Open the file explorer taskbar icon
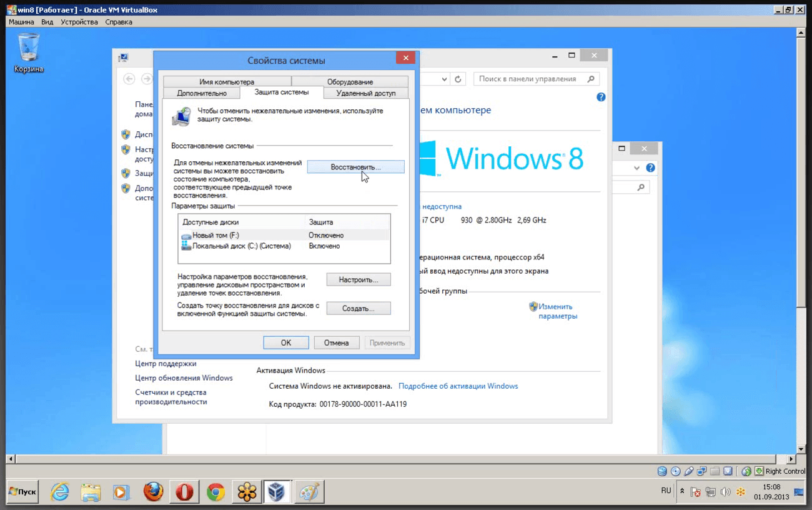812x510 pixels. pos(91,492)
